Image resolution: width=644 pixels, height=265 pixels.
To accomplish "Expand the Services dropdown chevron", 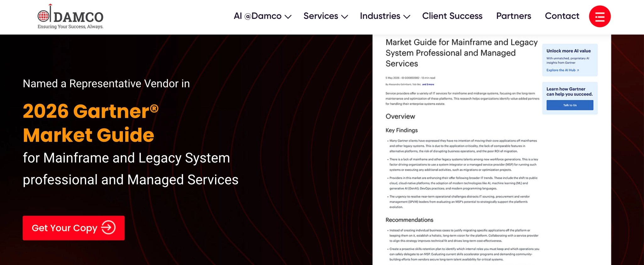I will 345,17.
